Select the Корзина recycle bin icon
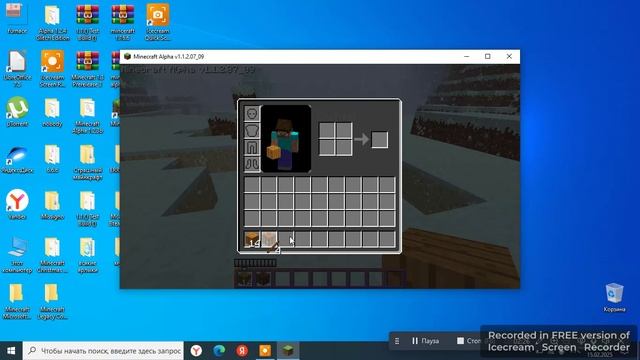 [x=614, y=297]
